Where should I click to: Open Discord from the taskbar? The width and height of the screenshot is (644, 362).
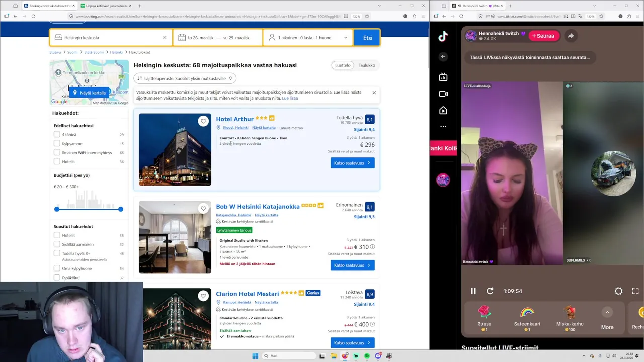tap(378, 356)
